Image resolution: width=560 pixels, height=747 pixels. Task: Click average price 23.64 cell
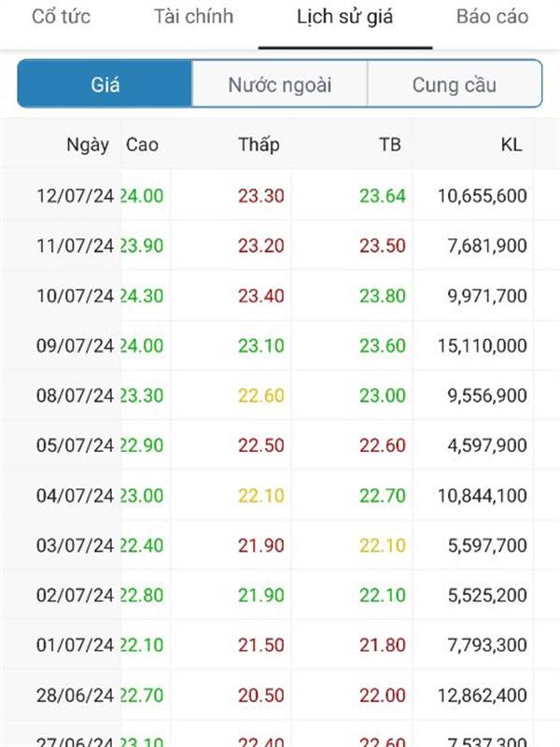pyautogui.click(x=383, y=196)
